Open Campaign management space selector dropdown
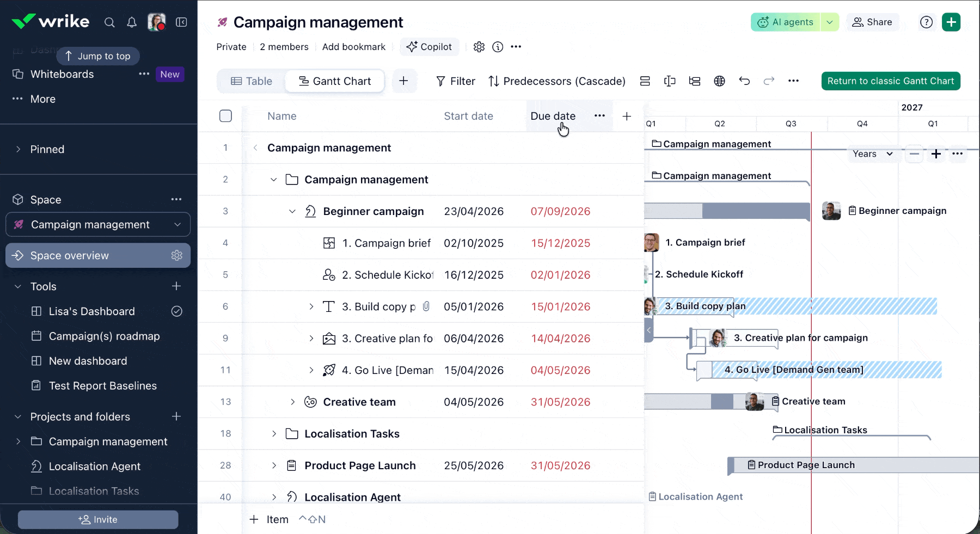 click(x=98, y=225)
